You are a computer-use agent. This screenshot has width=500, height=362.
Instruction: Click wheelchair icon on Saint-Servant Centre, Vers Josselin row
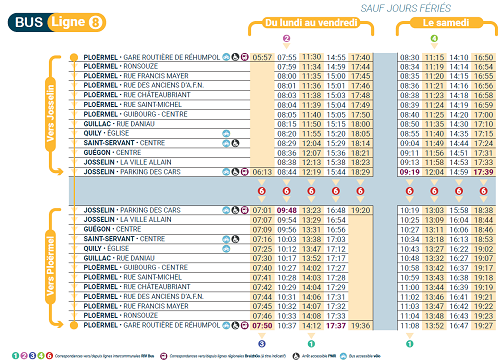click(x=235, y=143)
